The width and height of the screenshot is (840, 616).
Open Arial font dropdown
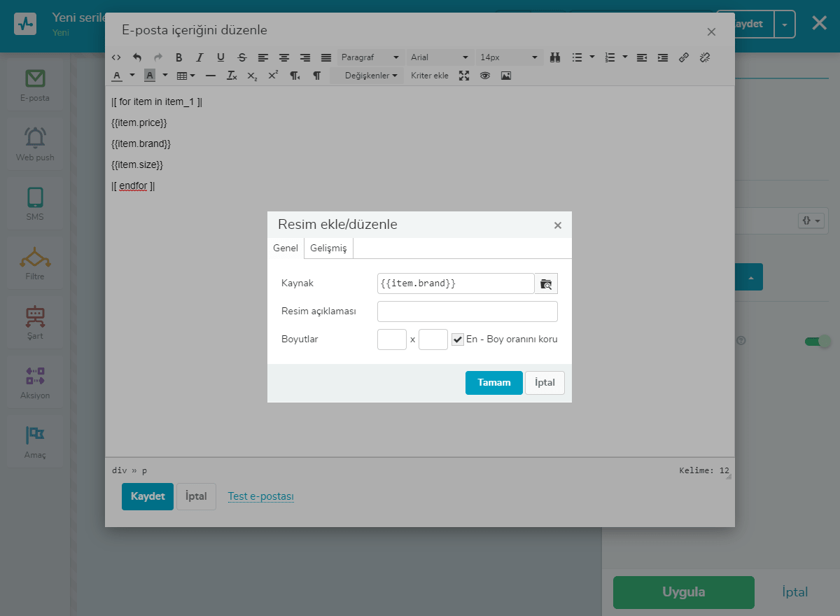point(440,57)
